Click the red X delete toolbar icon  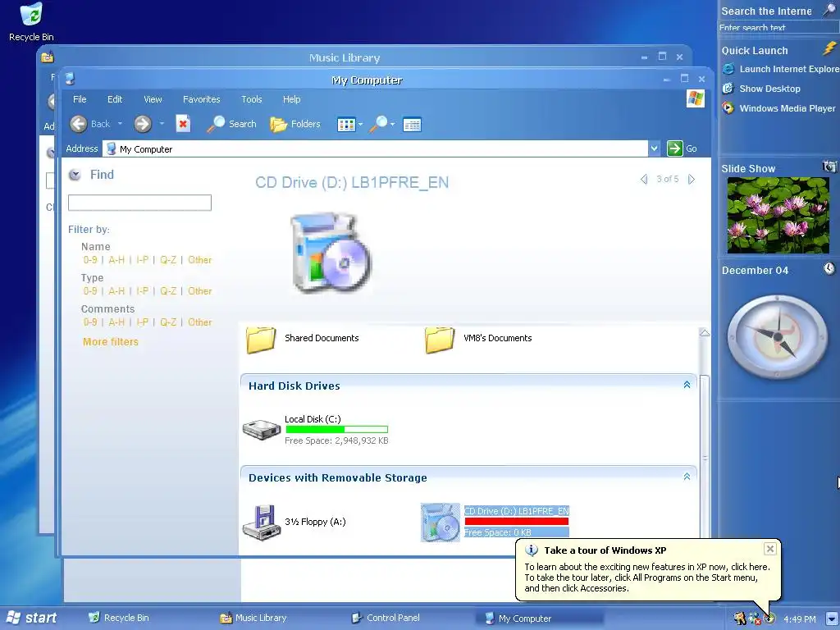[183, 124]
